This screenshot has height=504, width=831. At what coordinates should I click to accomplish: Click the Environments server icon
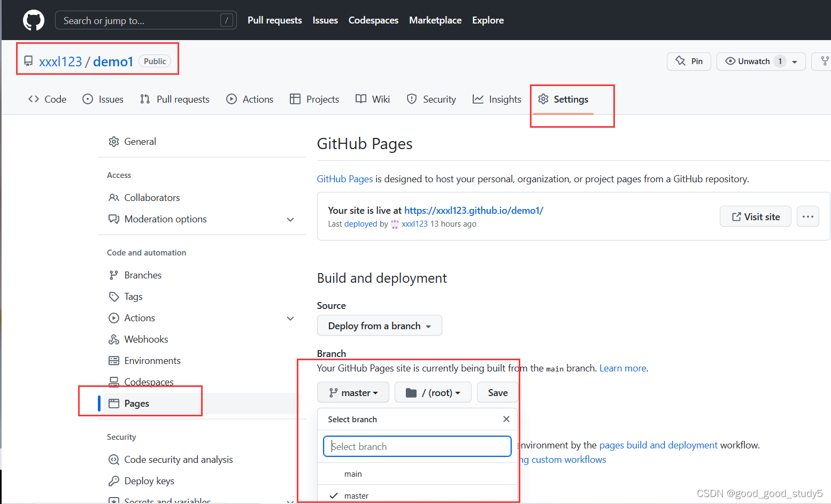[114, 361]
